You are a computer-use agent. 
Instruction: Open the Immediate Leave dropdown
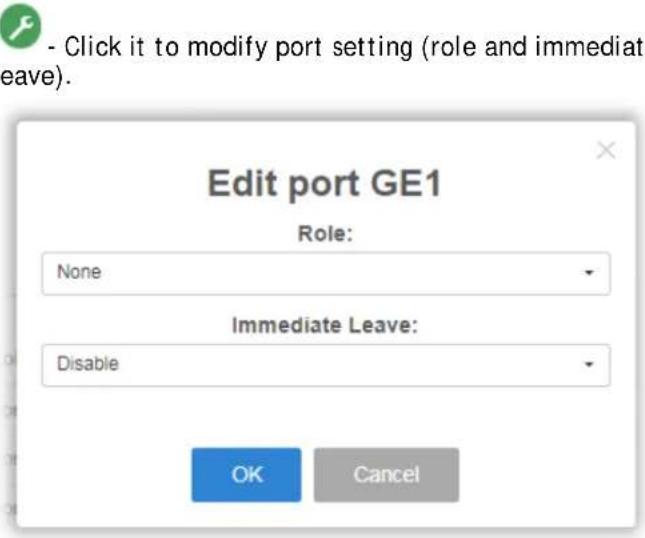tap(326, 365)
